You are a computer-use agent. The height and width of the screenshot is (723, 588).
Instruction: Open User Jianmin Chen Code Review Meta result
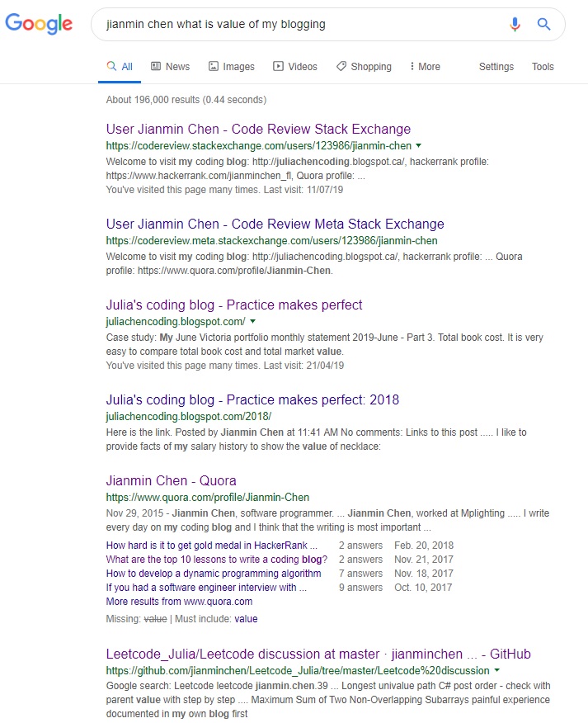(x=275, y=224)
